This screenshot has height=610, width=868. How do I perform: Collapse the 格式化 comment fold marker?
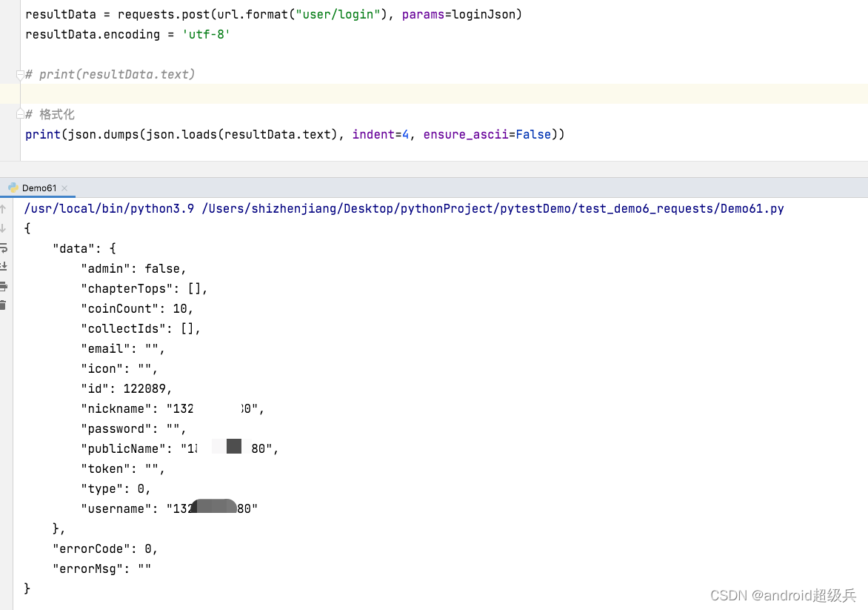coord(20,114)
